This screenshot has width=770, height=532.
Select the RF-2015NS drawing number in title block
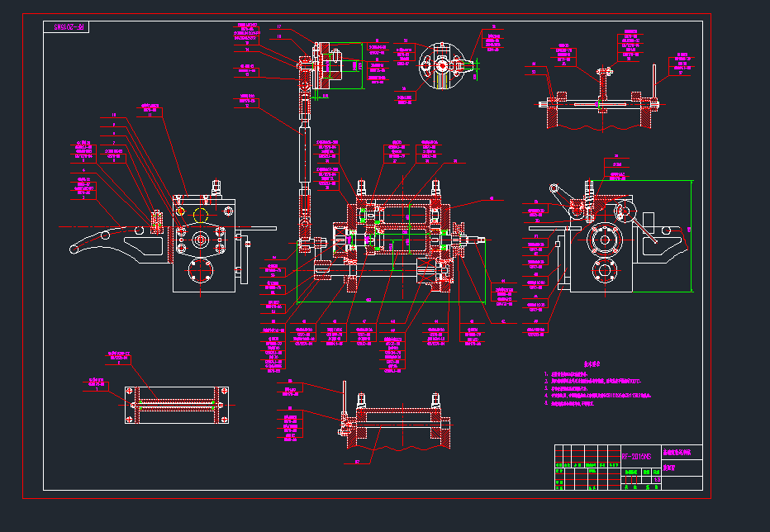[636, 456]
